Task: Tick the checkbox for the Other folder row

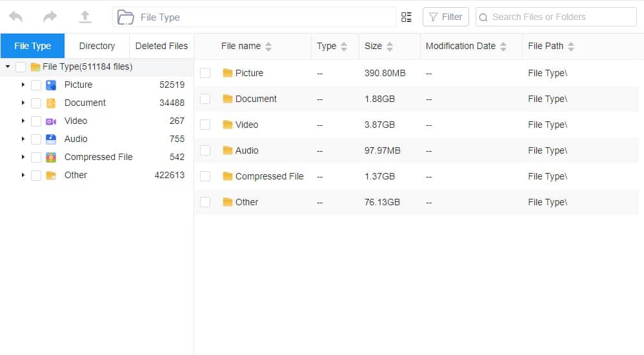Action: [205, 202]
